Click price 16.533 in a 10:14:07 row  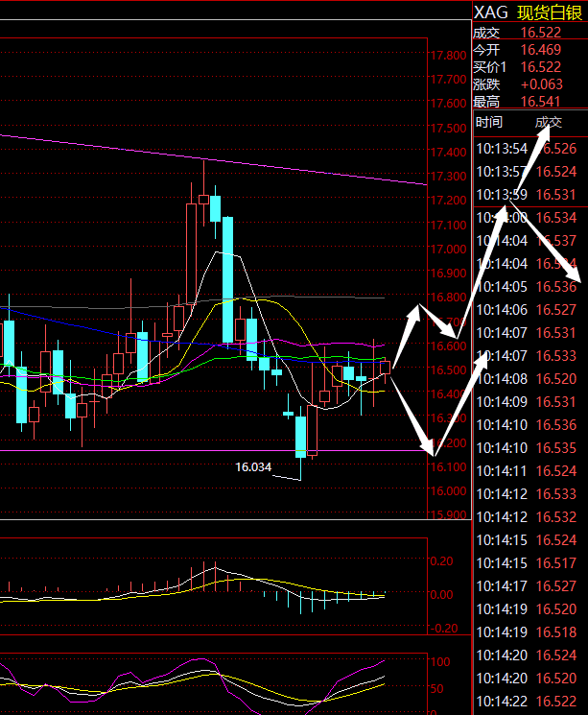[x=556, y=356]
